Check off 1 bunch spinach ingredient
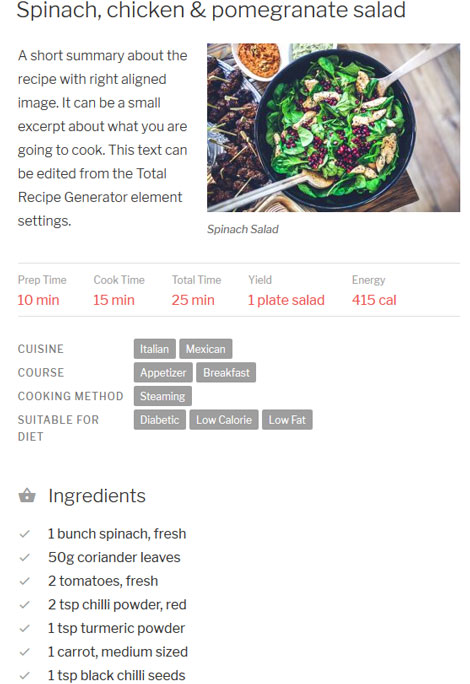Viewport: 470px width, 684px height. (x=25, y=534)
